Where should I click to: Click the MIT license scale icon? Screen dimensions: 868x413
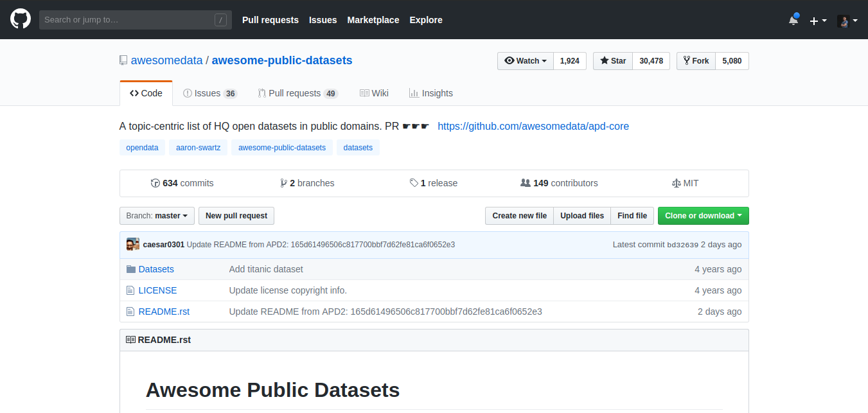point(676,183)
